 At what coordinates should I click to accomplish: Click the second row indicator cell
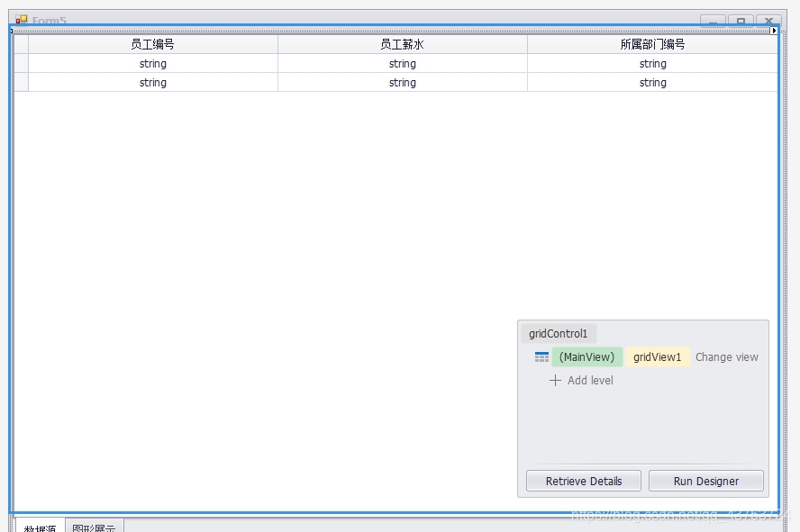coord(21,83)
